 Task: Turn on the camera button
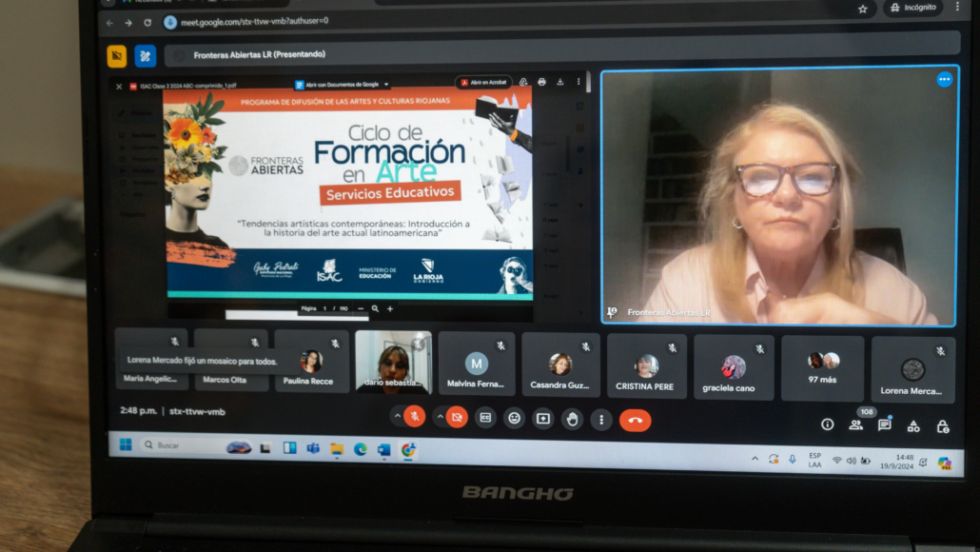pyautogui.click(x=457, y=417)
